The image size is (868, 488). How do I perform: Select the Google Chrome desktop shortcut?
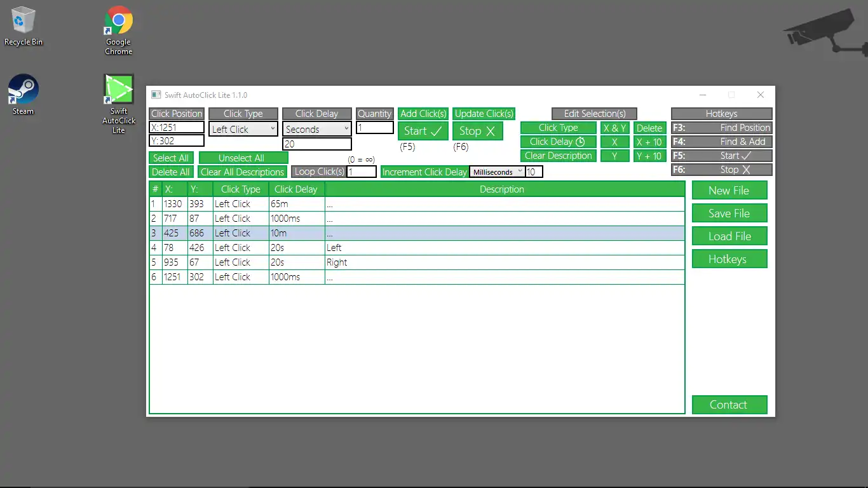(118, 30)
